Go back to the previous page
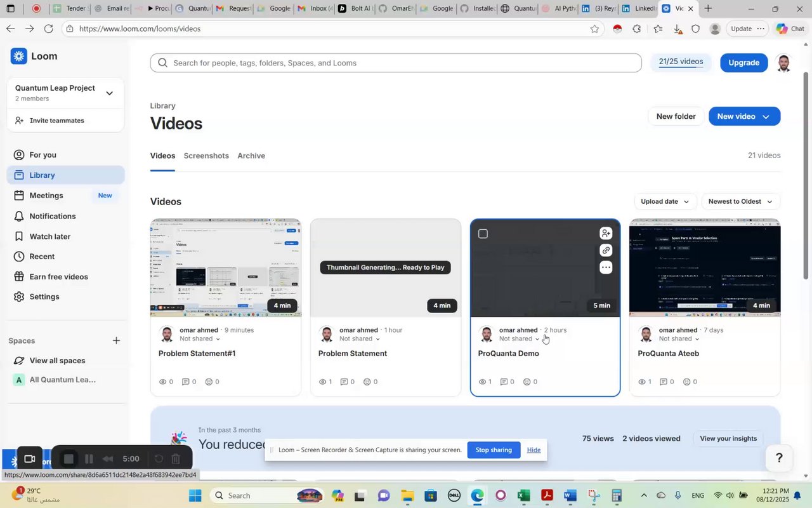 click(10, 29)
